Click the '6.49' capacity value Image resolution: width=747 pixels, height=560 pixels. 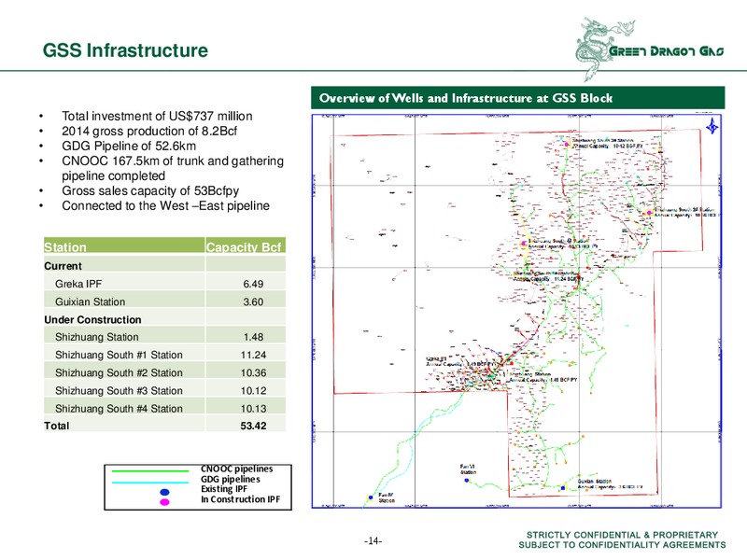coord(253,284)
